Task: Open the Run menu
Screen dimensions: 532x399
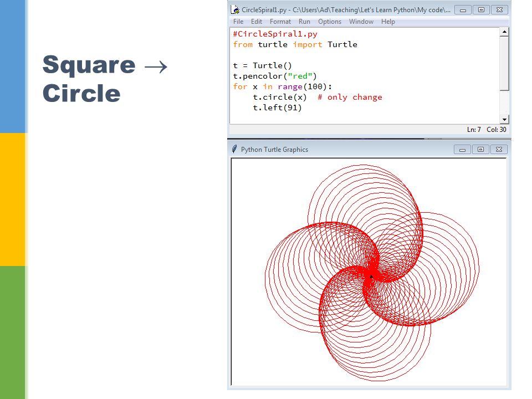Action: tap(304, 22)
